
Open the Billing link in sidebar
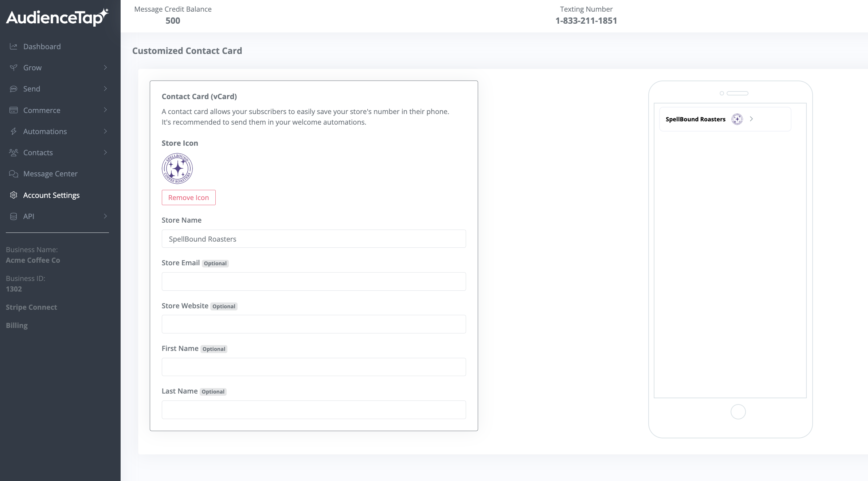[17, 325]
